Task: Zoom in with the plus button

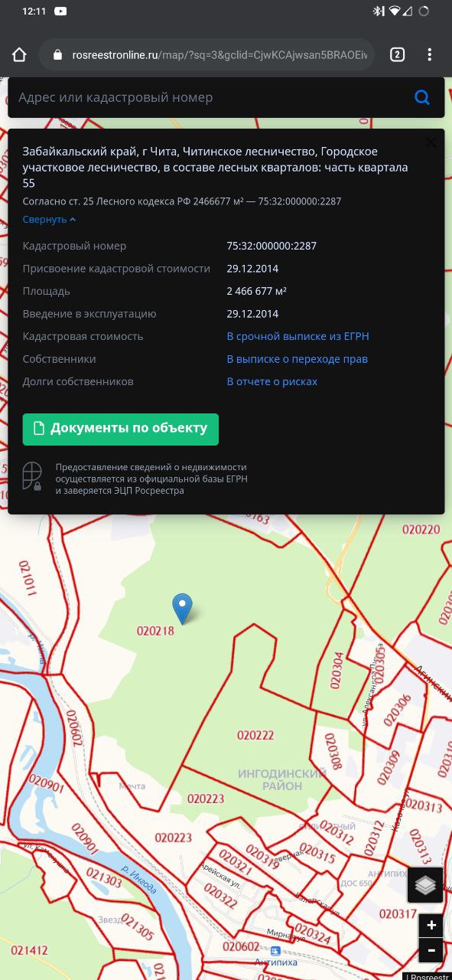Action: point(431,926)
